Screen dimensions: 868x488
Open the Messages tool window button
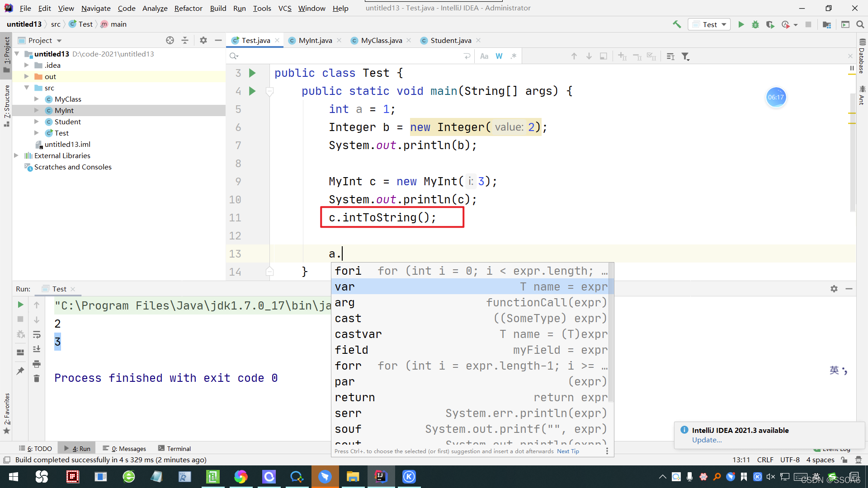pos(124,448)
